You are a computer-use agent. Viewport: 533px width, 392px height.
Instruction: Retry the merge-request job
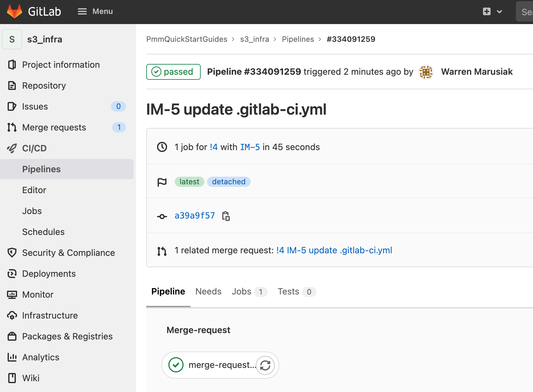(265, 365)
